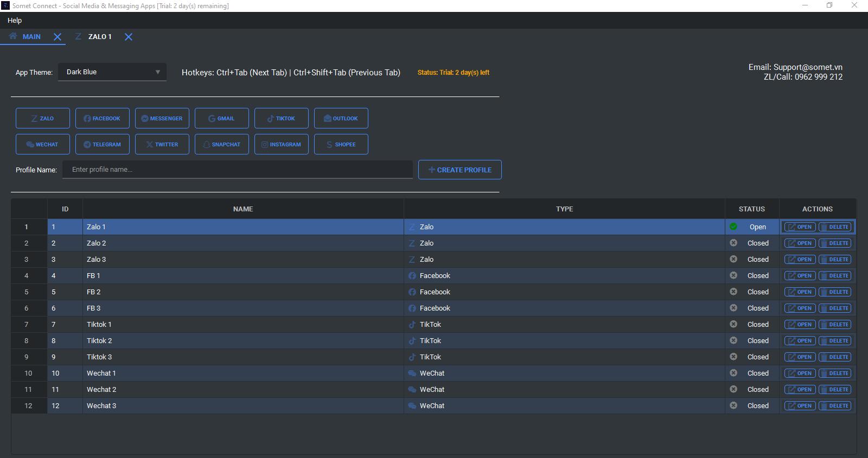Select the Tiktok 2 row
868x458 pixels.
[242, 341]
